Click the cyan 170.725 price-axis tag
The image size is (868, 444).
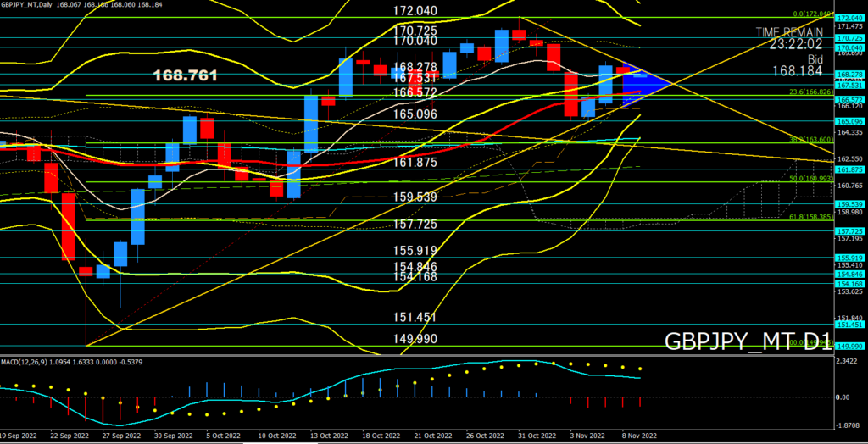point(851,38)
